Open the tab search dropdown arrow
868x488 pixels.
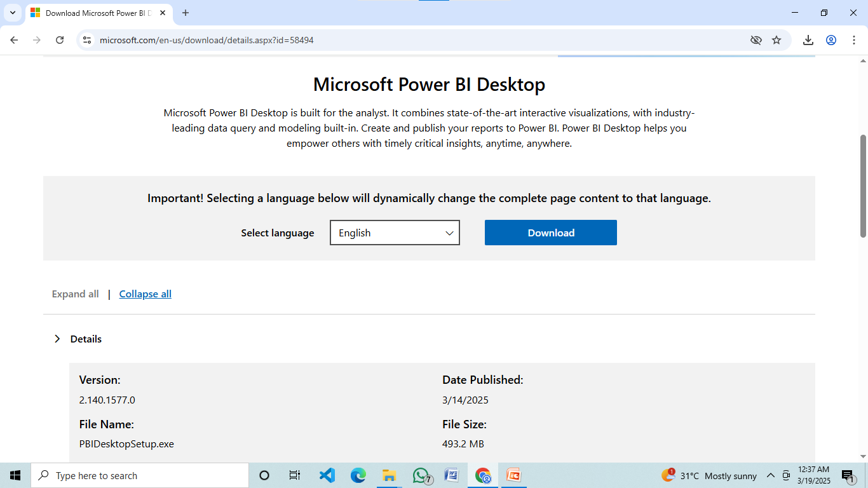coord(12,13)
